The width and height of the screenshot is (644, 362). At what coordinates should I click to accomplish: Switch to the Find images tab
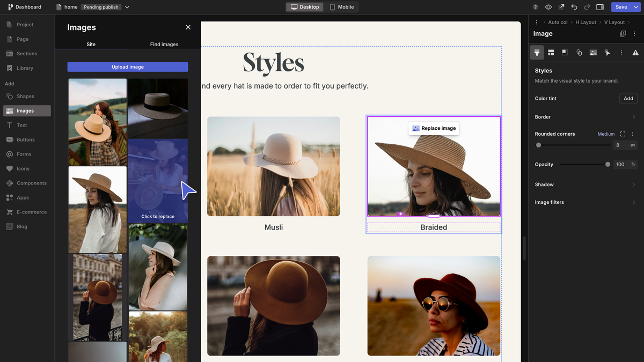click(164, 44)
